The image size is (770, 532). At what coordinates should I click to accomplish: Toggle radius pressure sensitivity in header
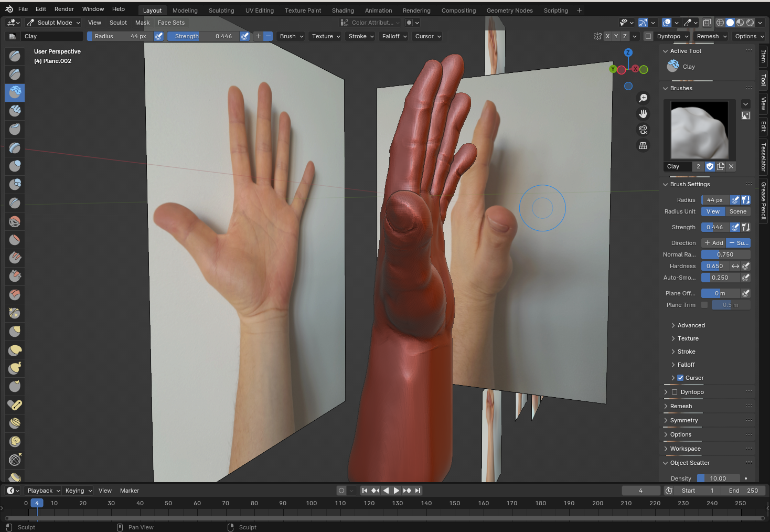158,36
